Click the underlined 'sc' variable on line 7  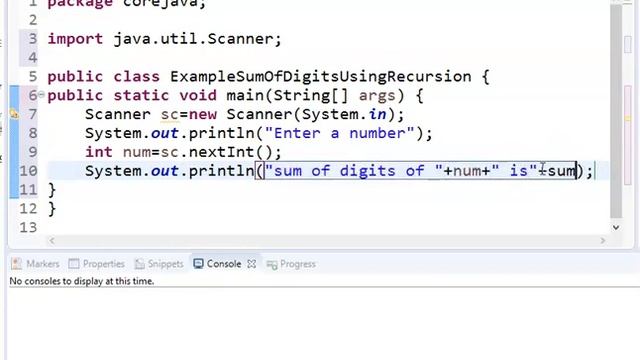(x=170, y=114)
